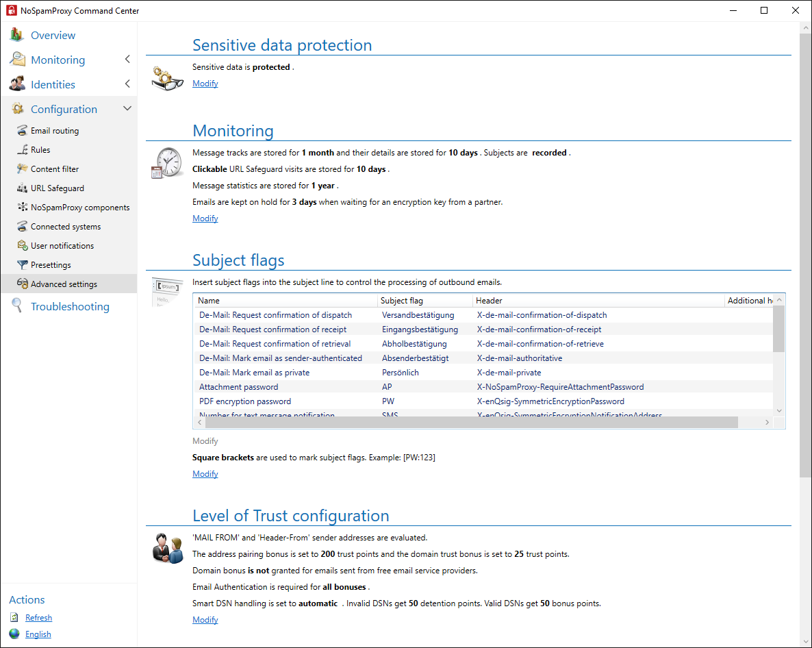The image size is (812, 648).
Task: Click the Identities people icon
Action: (x=17, y=84)
